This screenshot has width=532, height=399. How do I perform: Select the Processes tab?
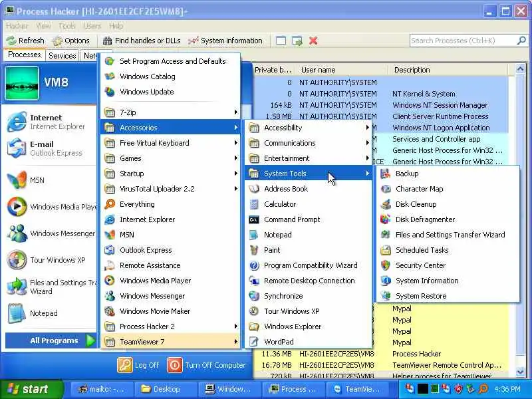pos(25,55)
